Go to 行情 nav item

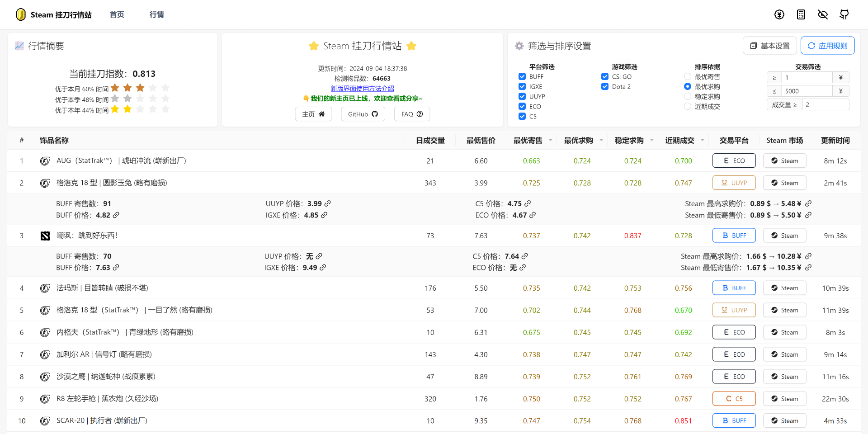pyautogui.click(x=157, y=14)
